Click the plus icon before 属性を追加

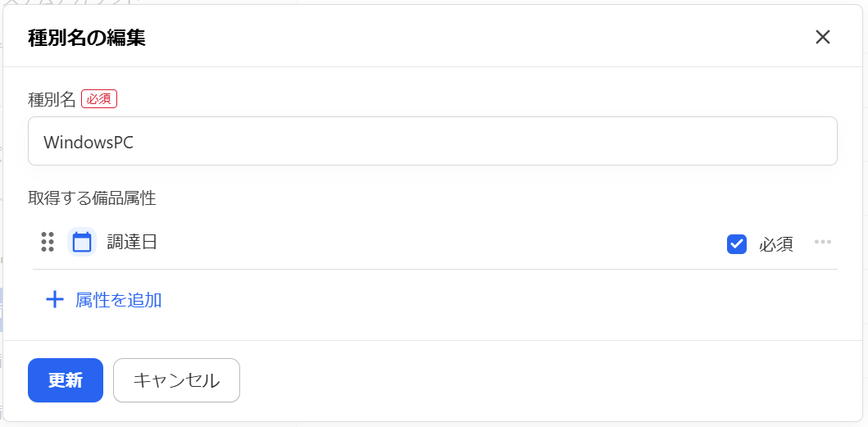point(54,300)
